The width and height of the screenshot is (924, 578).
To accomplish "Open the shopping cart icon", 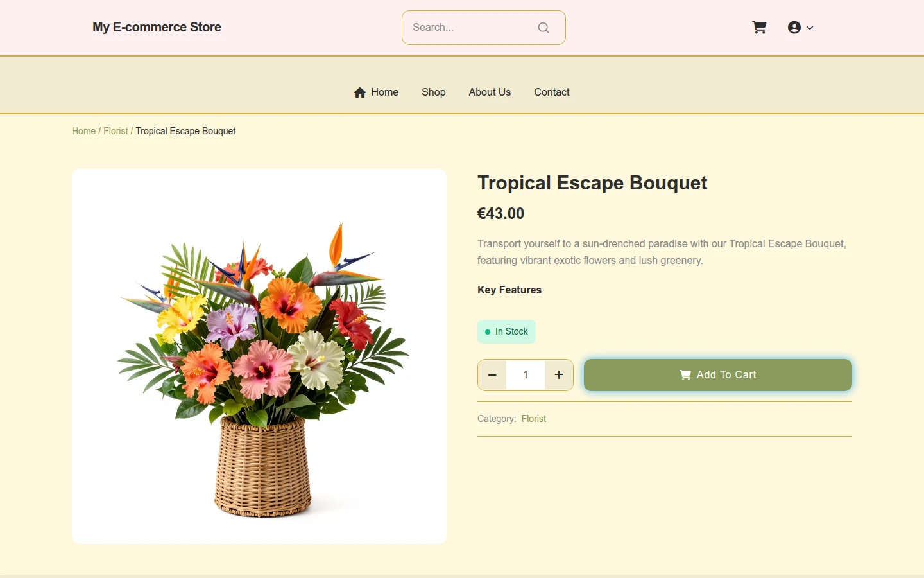I will tap(759, 28).
